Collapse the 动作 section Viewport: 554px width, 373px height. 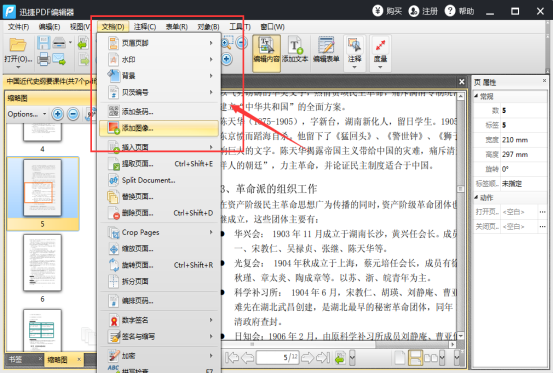(x=476, y=197)
